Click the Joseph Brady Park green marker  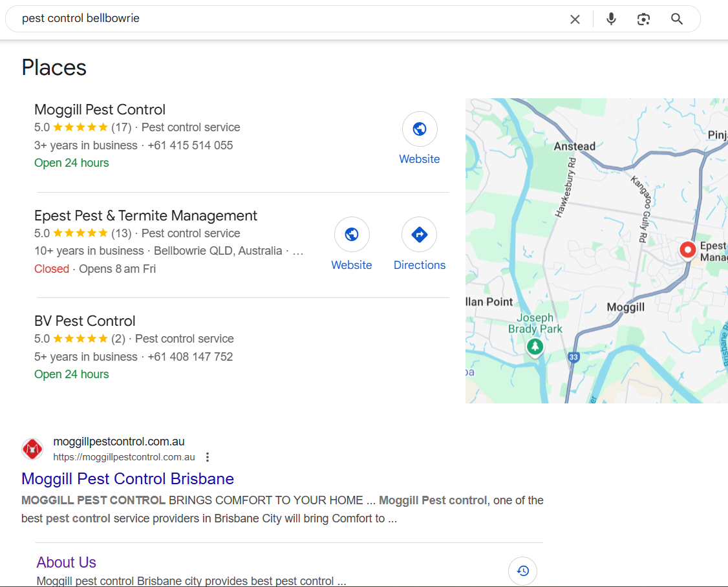point(535,347)
